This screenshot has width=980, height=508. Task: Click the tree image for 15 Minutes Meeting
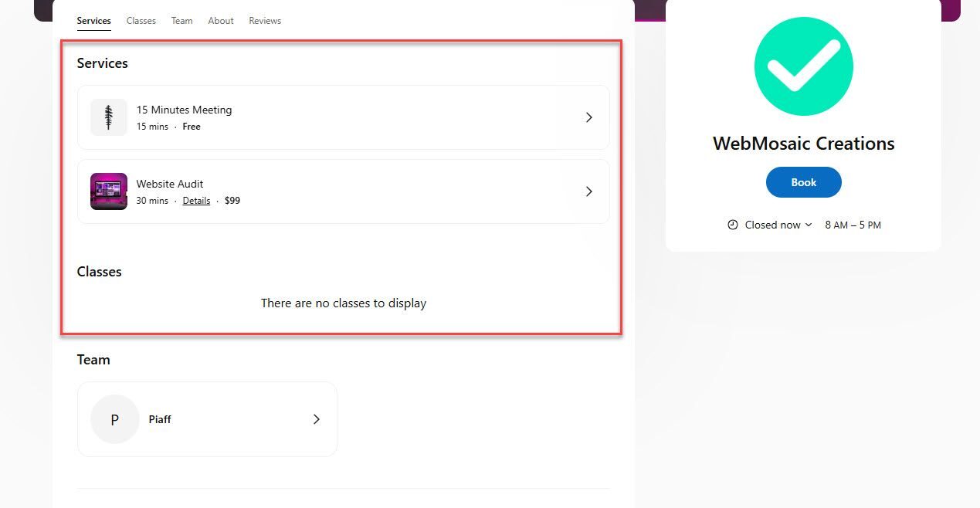click(108, 117)
